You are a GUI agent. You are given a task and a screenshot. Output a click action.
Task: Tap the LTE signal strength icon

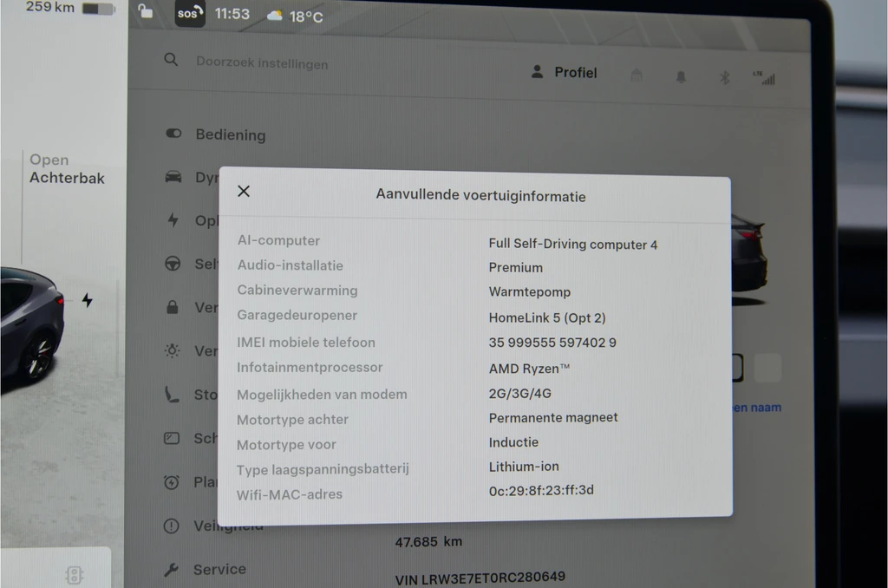(x=765, y=77)
